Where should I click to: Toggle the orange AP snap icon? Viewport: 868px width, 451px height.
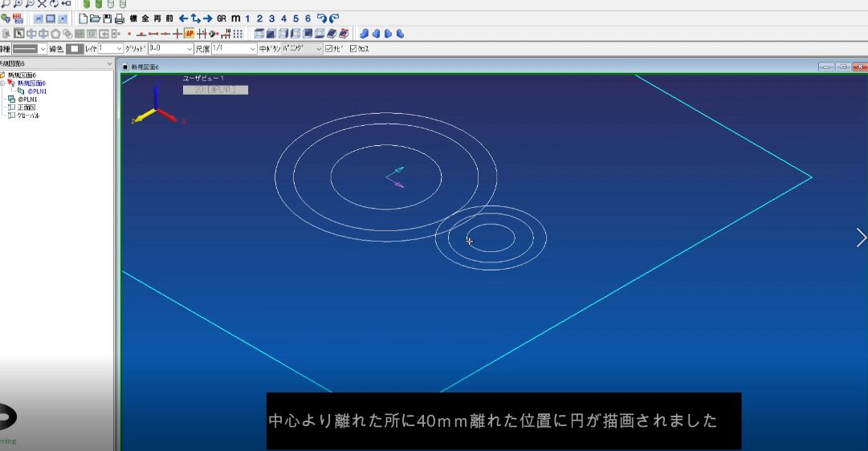coord(189,34)
